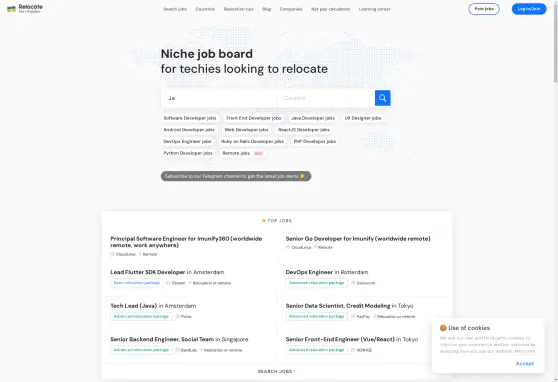Select UX Designer jobs tag

point(363,118)
